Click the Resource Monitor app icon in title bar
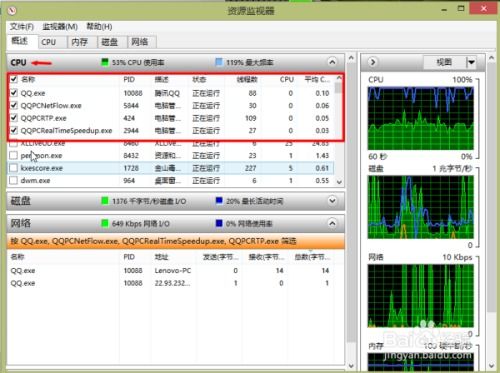Viewport: 500px width, 373px height. pos(12,11)
